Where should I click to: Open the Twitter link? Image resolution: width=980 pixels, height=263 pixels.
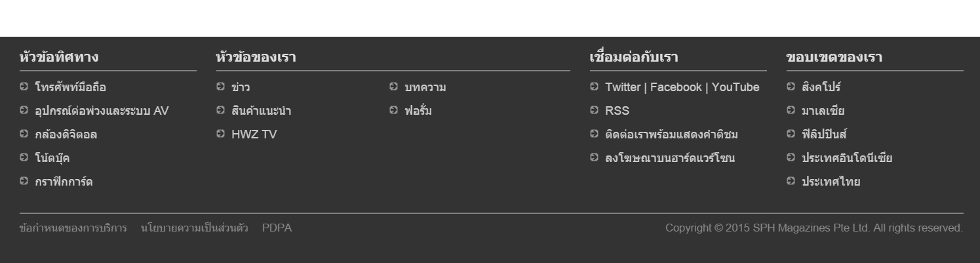pos(623,87)
